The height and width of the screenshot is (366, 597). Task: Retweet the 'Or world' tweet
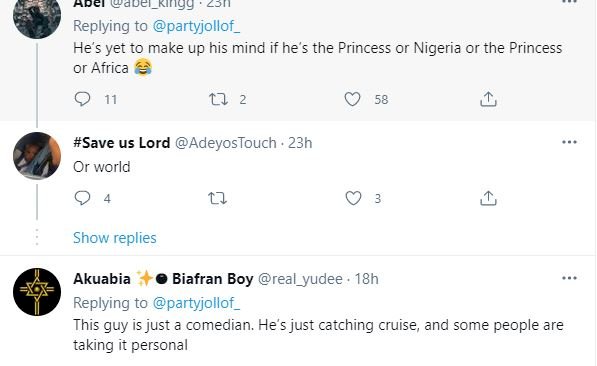[x=217, y=198]
